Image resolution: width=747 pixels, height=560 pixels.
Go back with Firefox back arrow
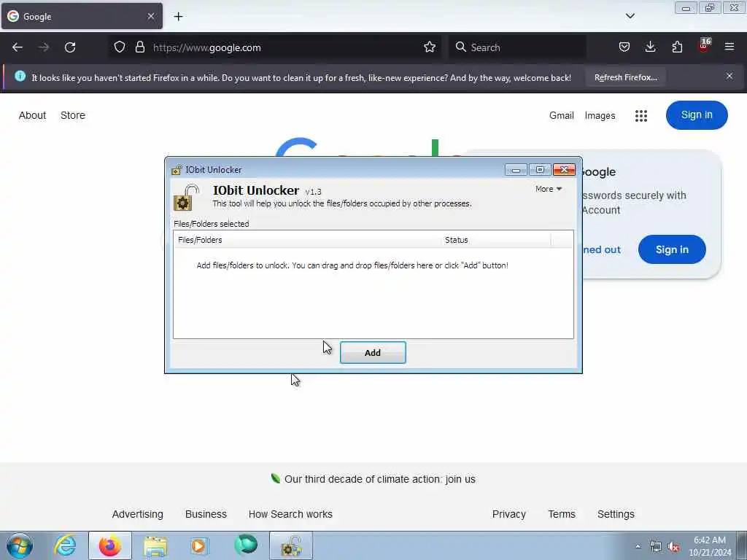pos(18,47)
